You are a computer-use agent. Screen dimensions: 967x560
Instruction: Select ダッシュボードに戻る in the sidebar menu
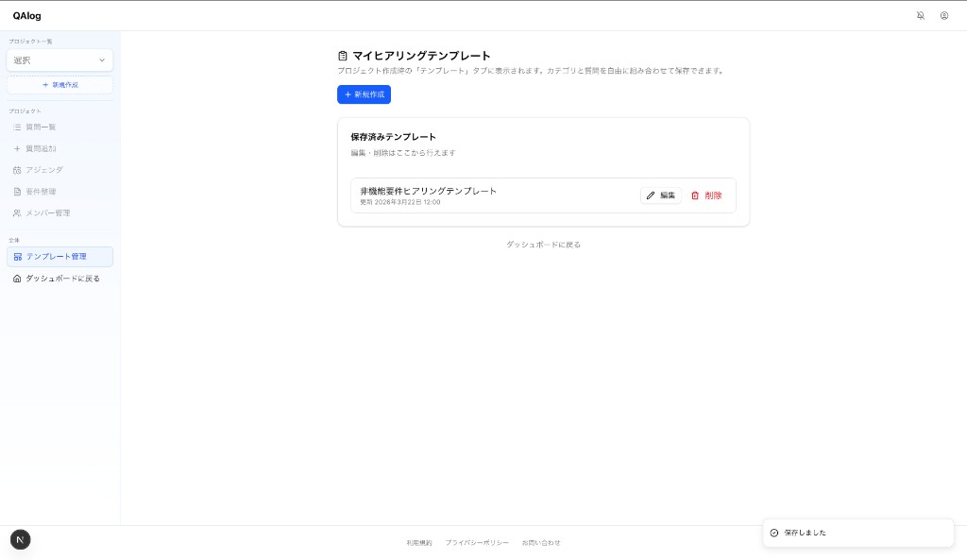[x=62, y=279]
